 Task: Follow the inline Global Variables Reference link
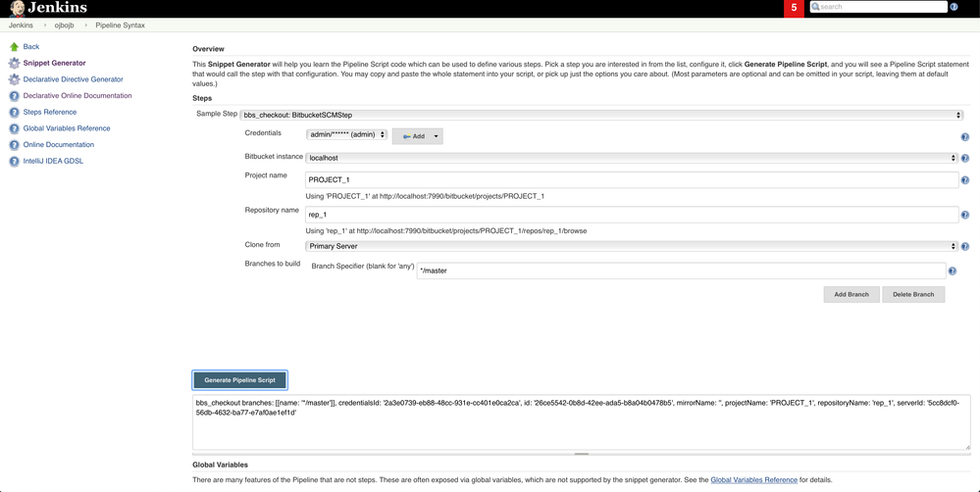tap(753, 480)
